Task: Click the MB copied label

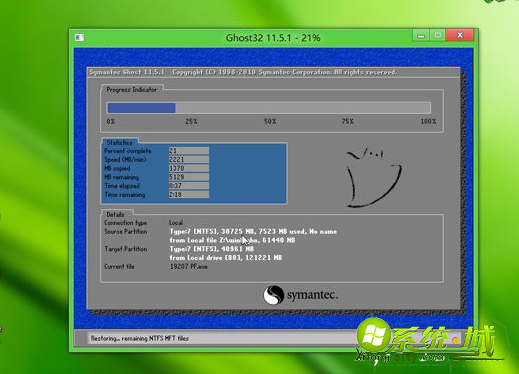Action: coord(117,168)
